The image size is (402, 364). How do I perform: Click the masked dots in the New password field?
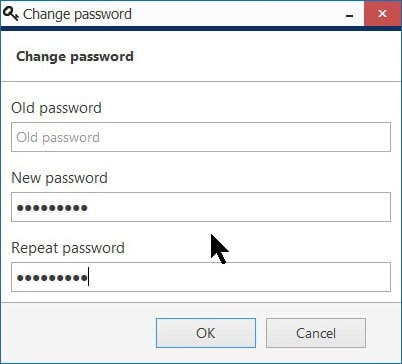[52, 208]
